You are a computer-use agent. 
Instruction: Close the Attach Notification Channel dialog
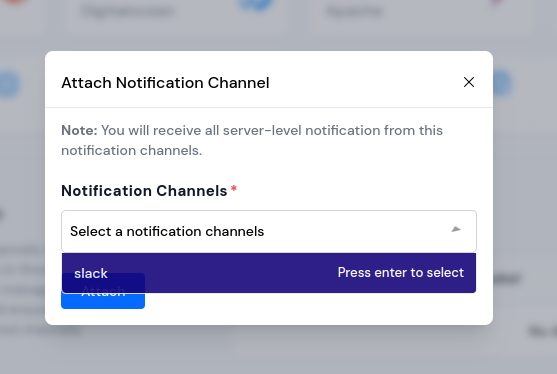click(469, 82)
